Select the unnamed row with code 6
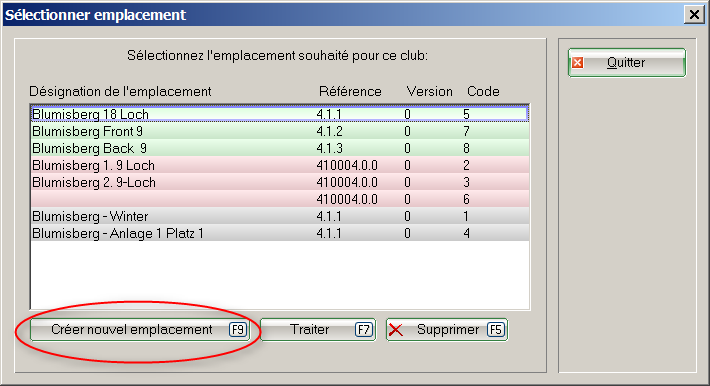Screen dimensions: 710x386 pyautogui.click(x=280, y=199)
